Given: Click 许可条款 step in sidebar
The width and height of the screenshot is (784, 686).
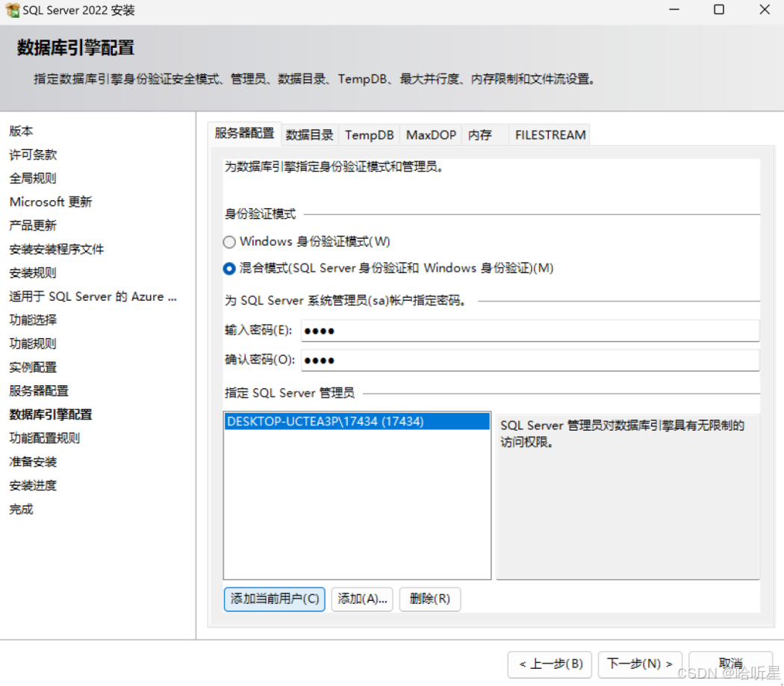Looking at the screenshot, I should 33,155.
